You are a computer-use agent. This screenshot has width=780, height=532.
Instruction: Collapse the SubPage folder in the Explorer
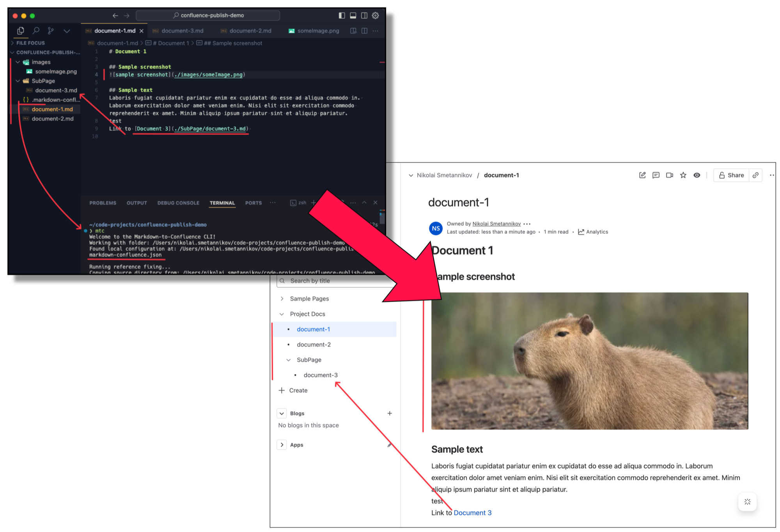pos(18,81)
